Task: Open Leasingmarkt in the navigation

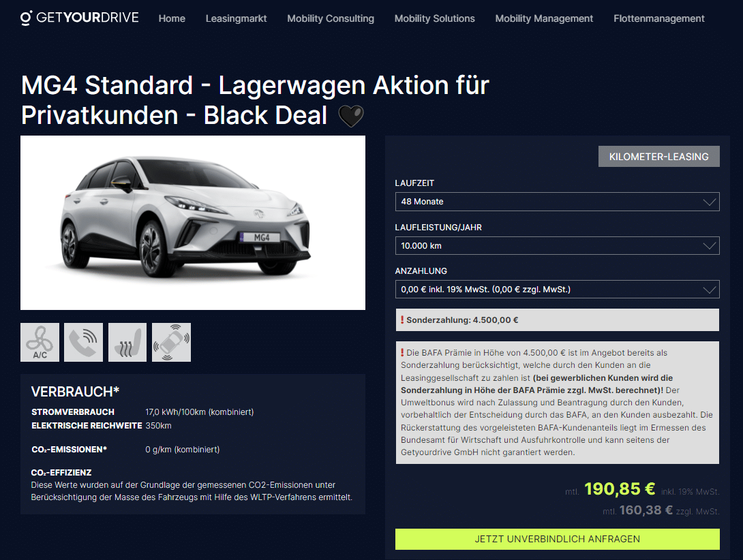Action: click(x=236, y=18)
